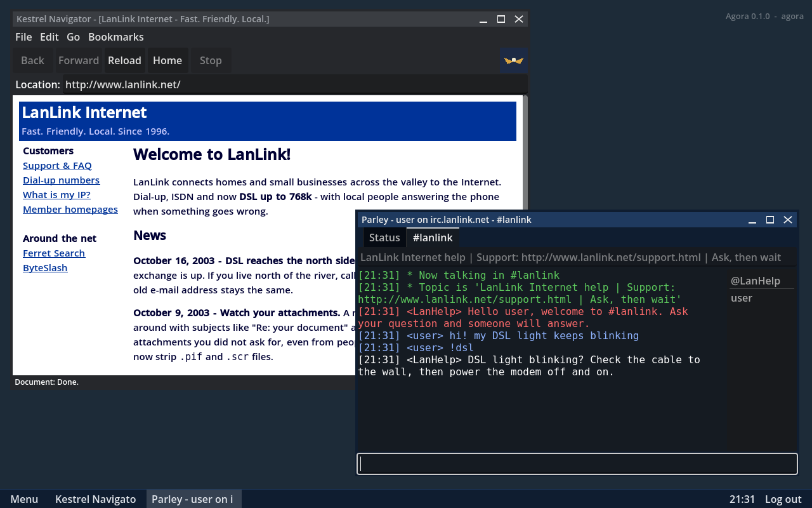812x508 pixels.
Task: Go to the Home page
Action: 167,60
